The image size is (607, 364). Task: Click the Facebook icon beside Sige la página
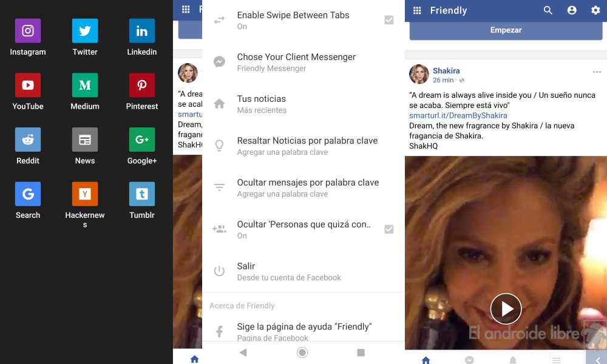pyautogui.click(x=219, y=331)
